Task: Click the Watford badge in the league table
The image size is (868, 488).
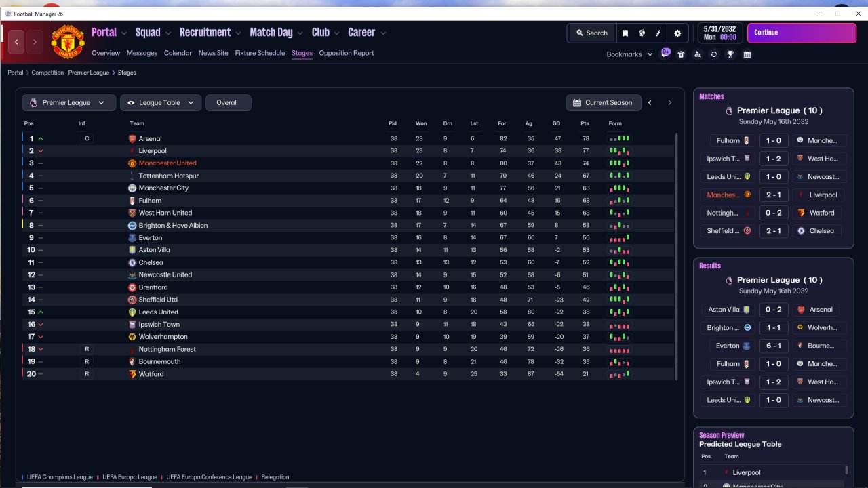Action: [x=132, y=374]
